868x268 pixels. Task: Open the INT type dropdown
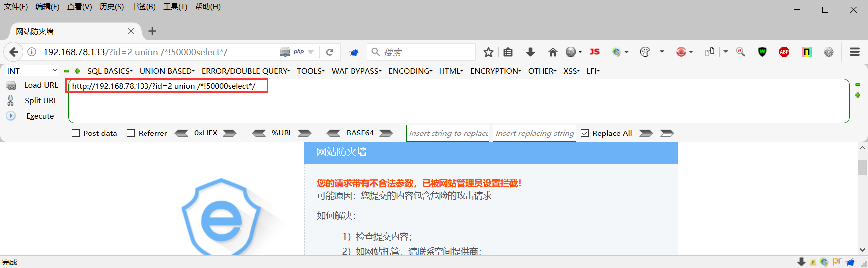coord(32,71)
